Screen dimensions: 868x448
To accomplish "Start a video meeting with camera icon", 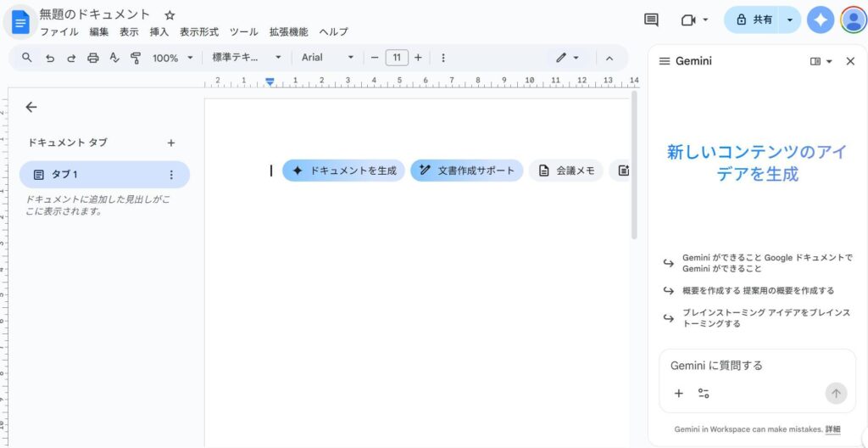I will (688, 20).
